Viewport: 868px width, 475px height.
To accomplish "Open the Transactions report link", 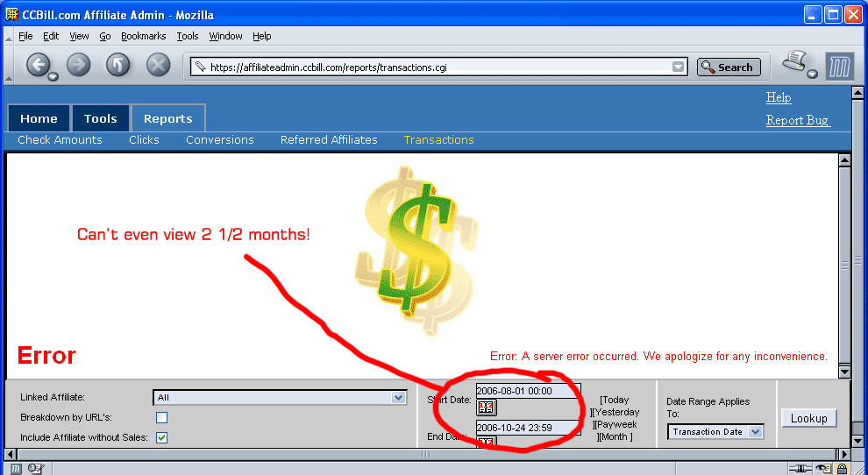I will tap(439, 140).
